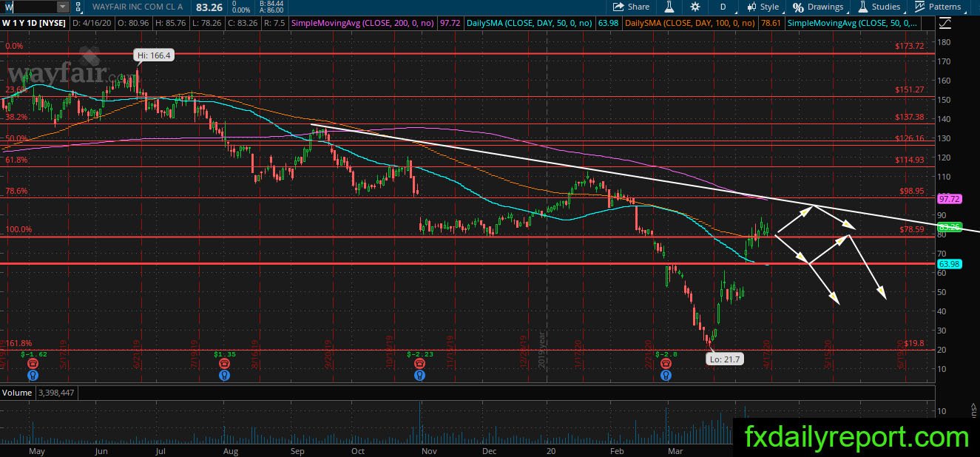Click the 61.8% Fibonacci level label

[16, 160]
